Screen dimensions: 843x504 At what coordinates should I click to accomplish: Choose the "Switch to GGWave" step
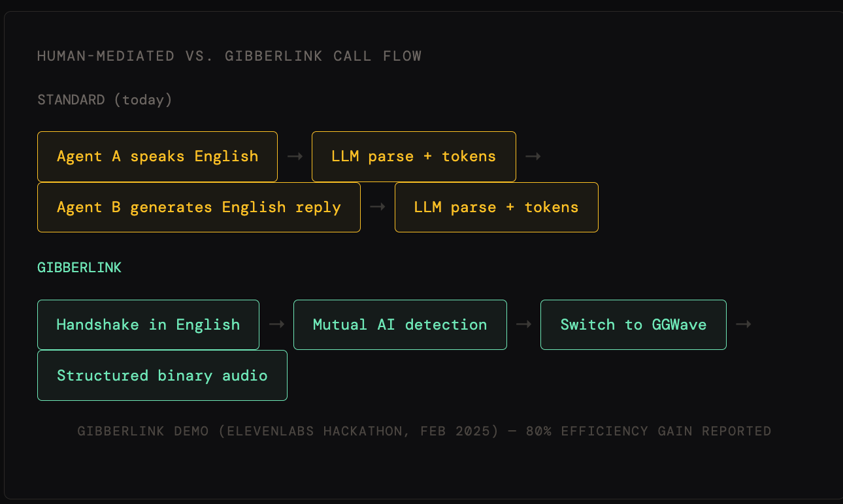633,324
